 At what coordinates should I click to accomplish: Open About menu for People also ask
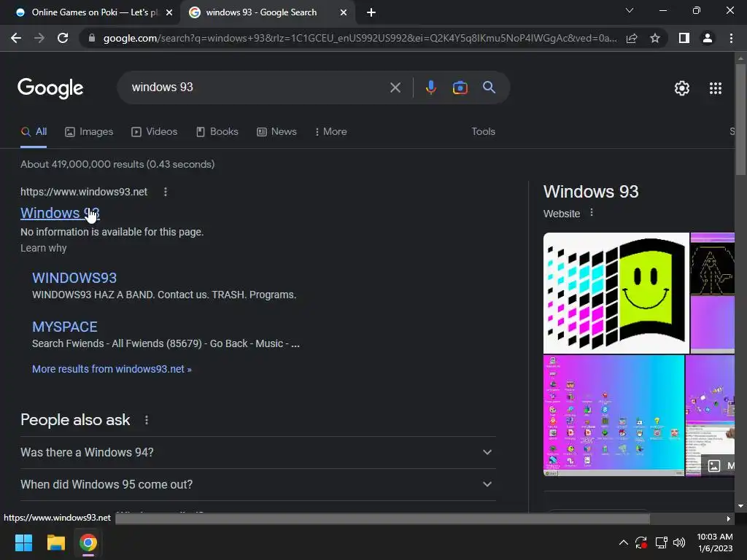[x=146, y=420]
